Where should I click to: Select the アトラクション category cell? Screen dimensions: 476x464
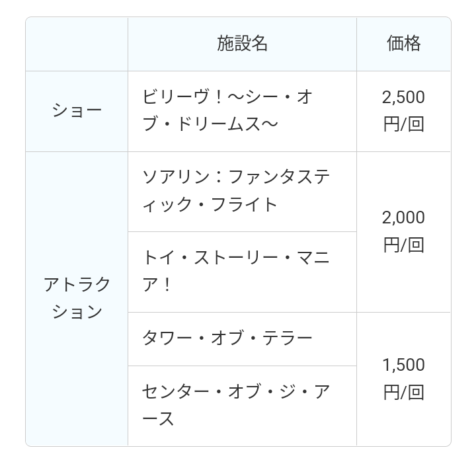pyautogui.click(x=77, y=298)
